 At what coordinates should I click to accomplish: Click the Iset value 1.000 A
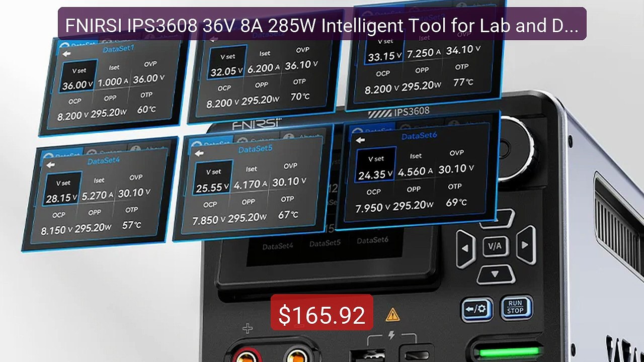tap(113, 81)
